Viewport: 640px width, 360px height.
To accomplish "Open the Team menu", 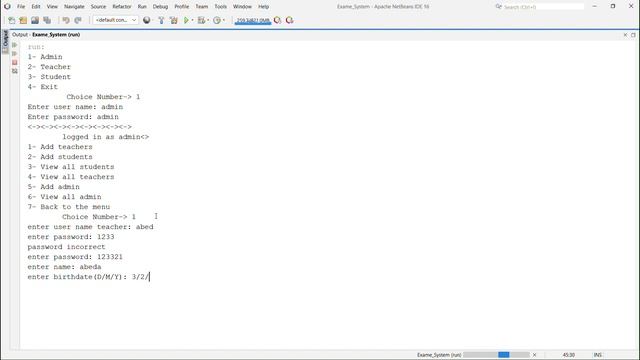I will tap(202, 7).
